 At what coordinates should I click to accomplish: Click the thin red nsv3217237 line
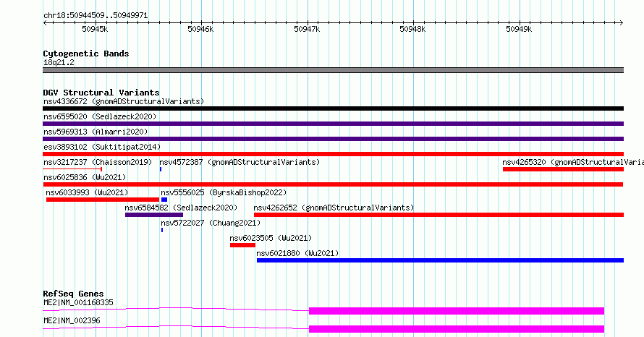pos(72,169)
